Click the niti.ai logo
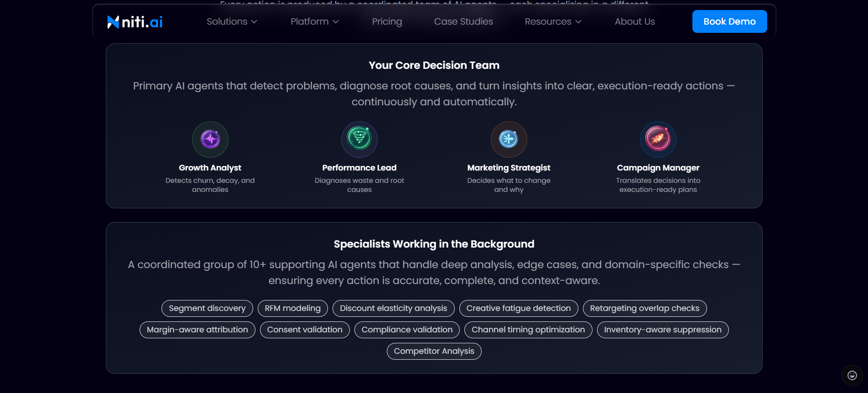The width and height of the screenshot is (868, 393). [135, 22]
